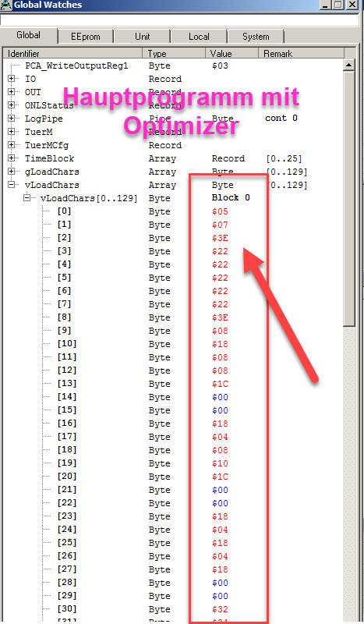The image size is (364, 624).
Task: Select array element [13] value $1C
Action: [220, 384]
